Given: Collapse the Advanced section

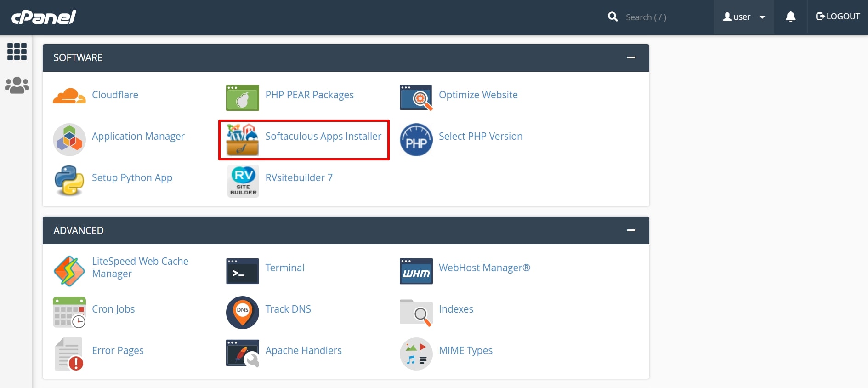Looking at the screenshot, I should [x=631, y=230].
